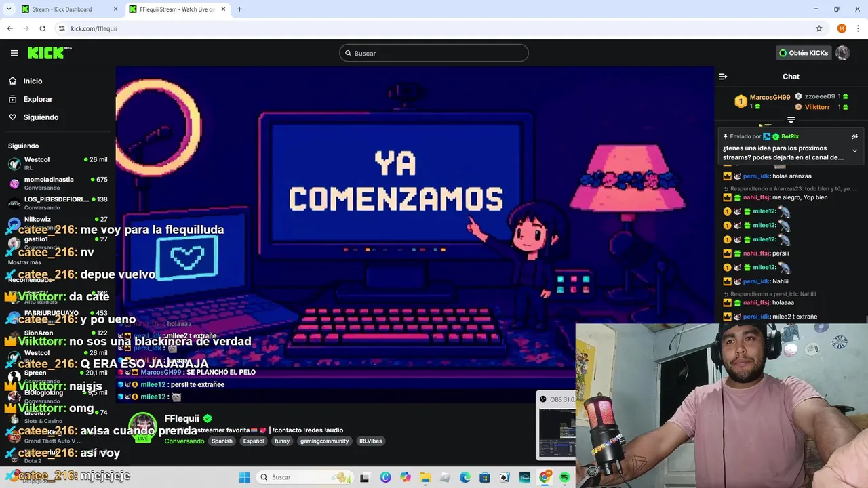The image size is (868, 488).
Task: Select the Spanish tag
Action: click(222, 441)
